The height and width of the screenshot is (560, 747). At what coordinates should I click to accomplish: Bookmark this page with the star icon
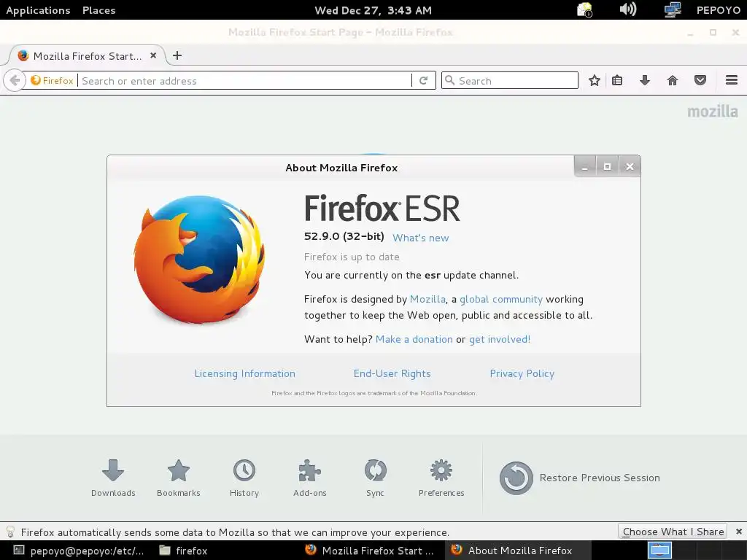click(x=594, y=80)
